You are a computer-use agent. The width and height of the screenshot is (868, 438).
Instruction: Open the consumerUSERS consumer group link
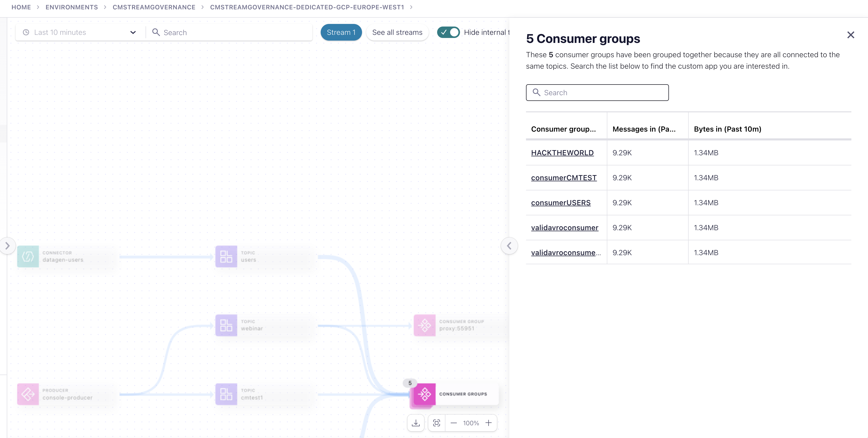click(x=561, y=203)
